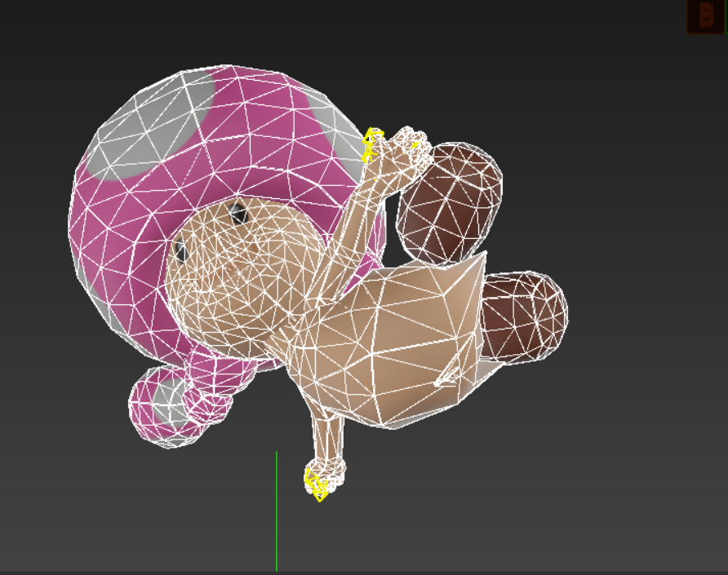Image resolution: width=728 pixels, height=575 pixels.
Task: Pick the yellow highlighted vertices on raised hand
Action: pos(372,144)
